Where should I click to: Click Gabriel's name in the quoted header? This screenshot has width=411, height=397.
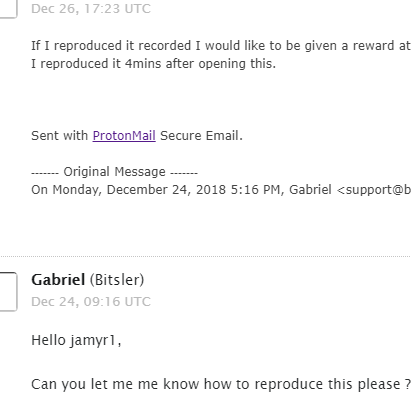pyautogui.click(x=310, y=190)
